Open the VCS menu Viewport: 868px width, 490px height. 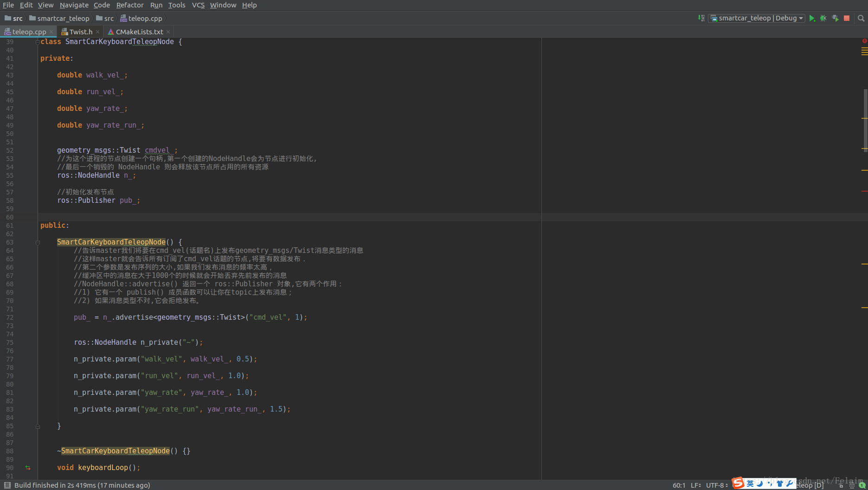pyautogui.click(x=198, y=5)
